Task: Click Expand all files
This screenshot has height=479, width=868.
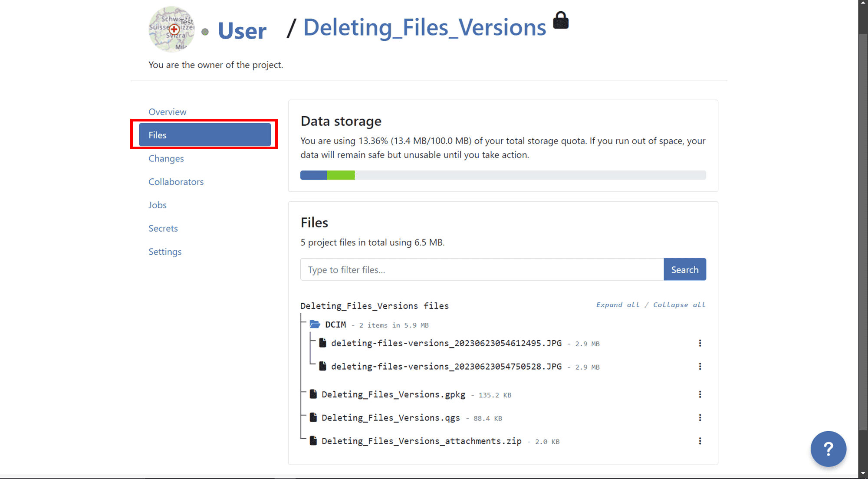Action: coord(618,305)
